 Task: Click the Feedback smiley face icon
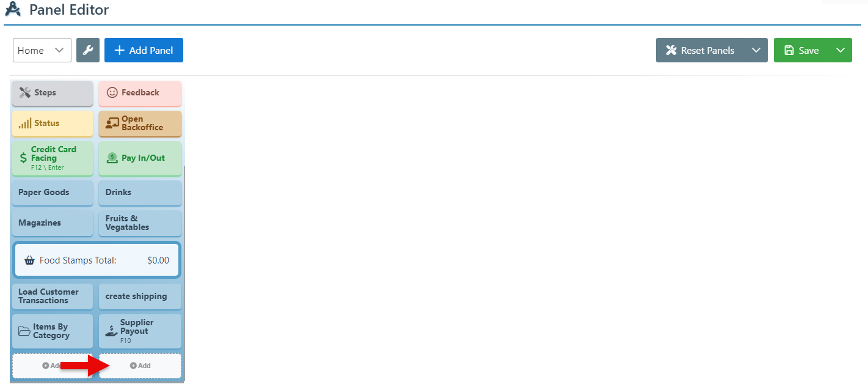coord(112,93)
